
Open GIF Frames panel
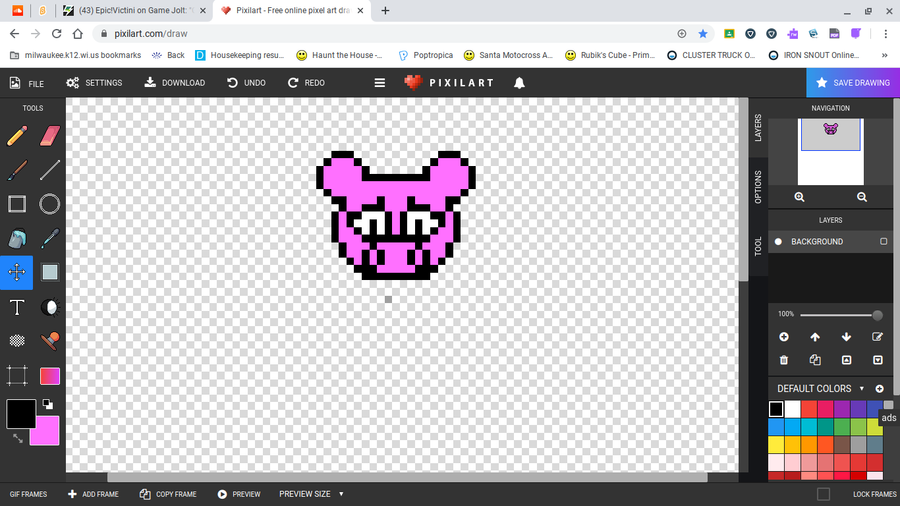point(28,494)
